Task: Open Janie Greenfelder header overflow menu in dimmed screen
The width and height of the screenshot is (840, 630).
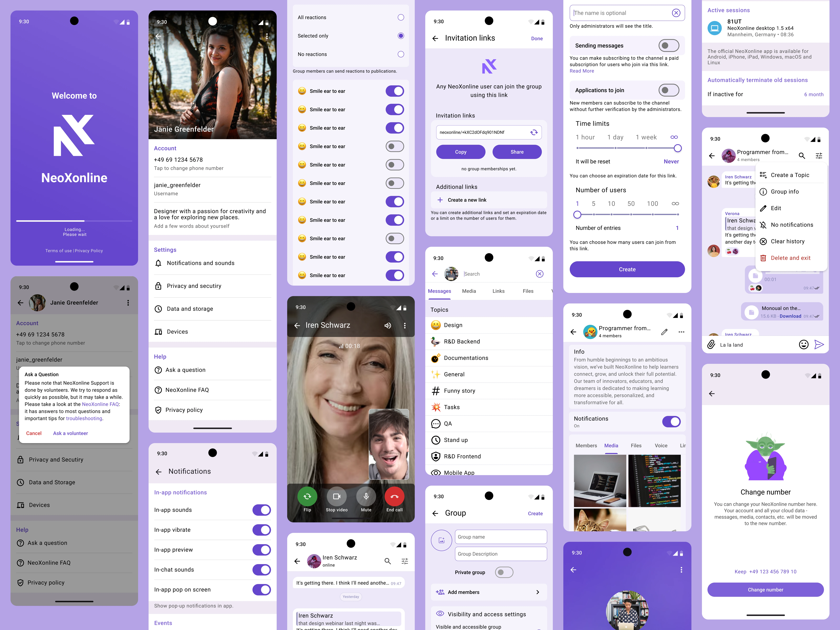Action: [128, 303]
